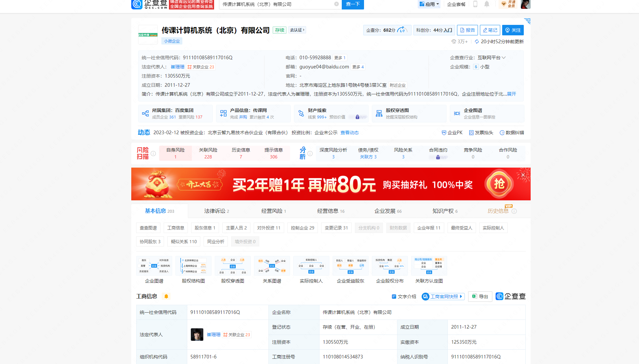Viewport: 639px width, 364px height.
Task: Export data with the 导出 button
Action: point(480,297)
